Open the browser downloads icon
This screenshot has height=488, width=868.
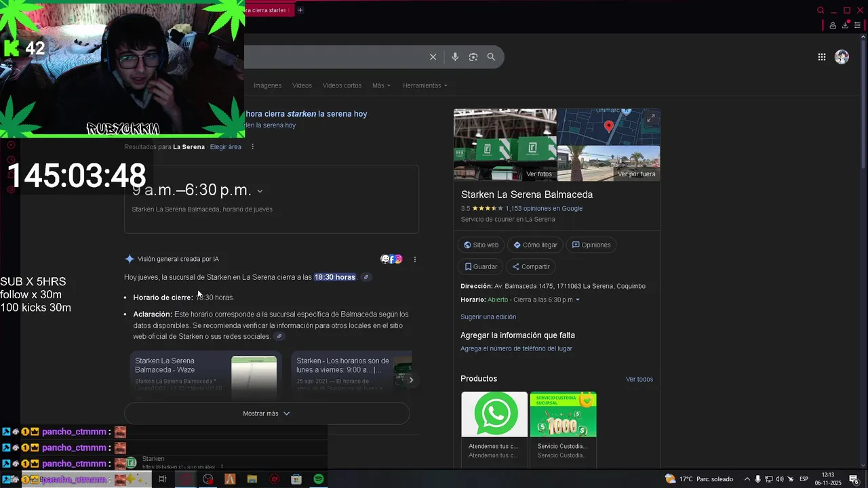846,25
